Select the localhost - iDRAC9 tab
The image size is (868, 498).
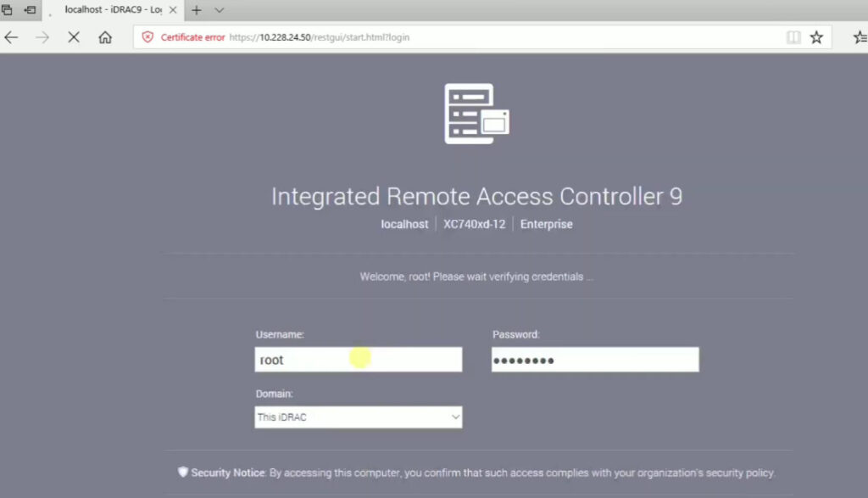tap(113, 10)
